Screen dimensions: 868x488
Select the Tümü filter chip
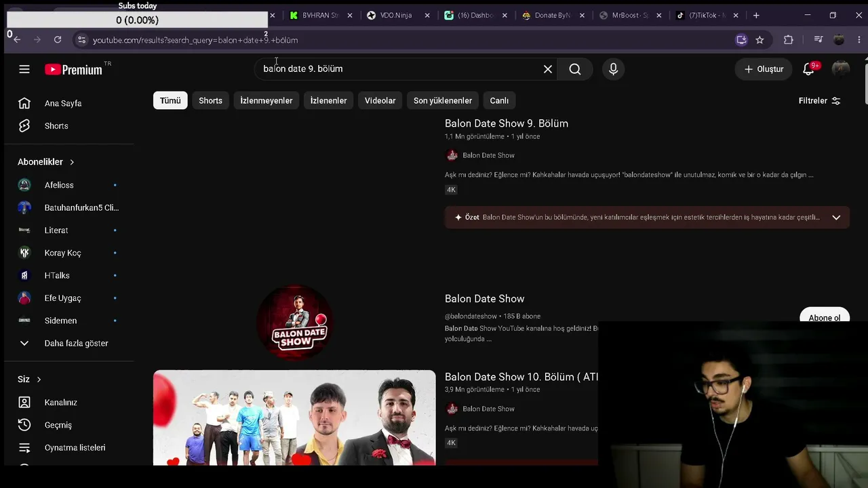tap(170, 100)
